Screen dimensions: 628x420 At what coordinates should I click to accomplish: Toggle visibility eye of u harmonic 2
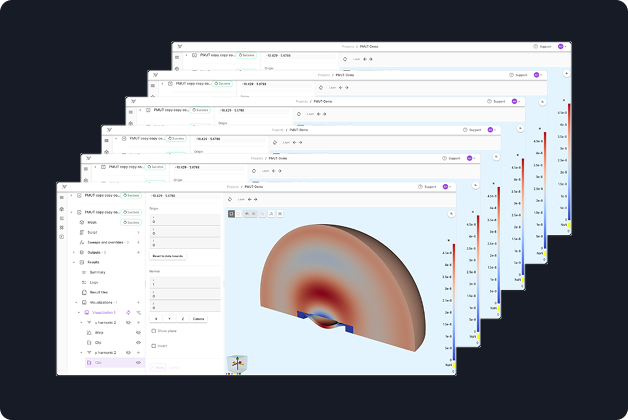[129, 322]
